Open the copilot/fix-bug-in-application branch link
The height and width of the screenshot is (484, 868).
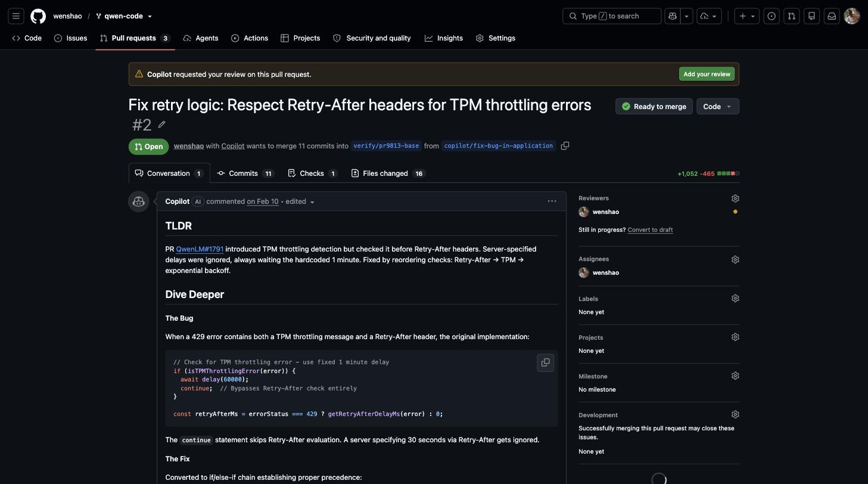499,146
